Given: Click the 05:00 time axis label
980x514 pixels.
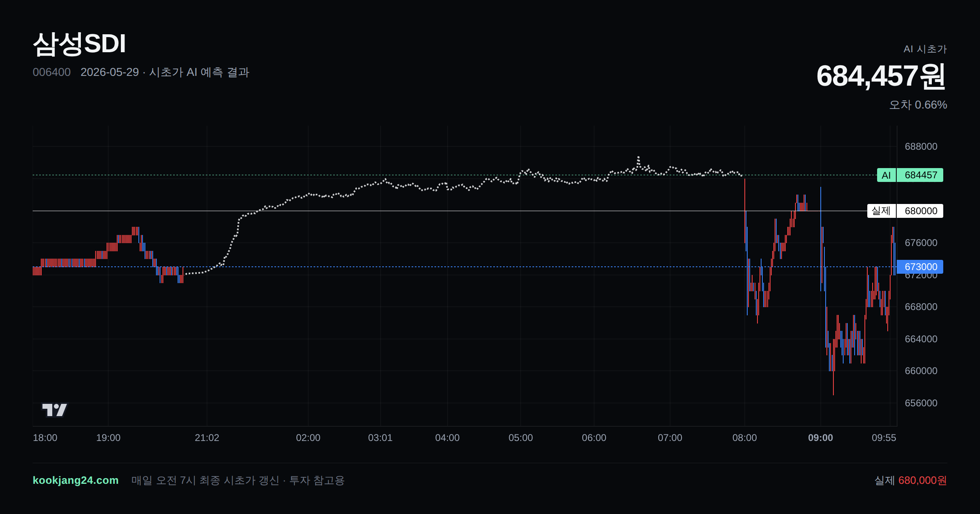Looking at the screenshot, I should point(521,438).
